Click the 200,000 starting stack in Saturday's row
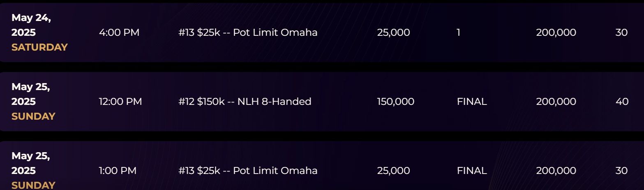 coord(556,32)
